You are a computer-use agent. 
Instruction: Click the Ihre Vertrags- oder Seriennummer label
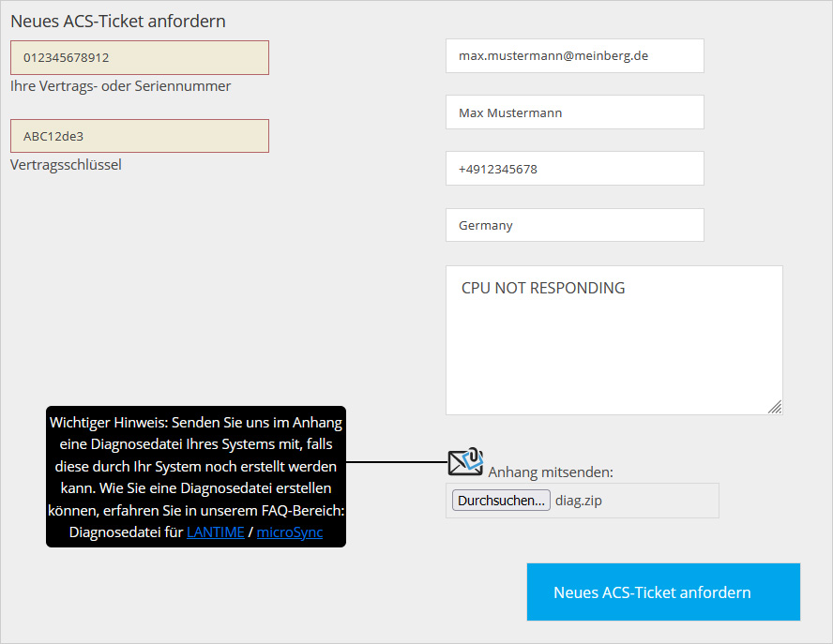(x=120, y=86)
